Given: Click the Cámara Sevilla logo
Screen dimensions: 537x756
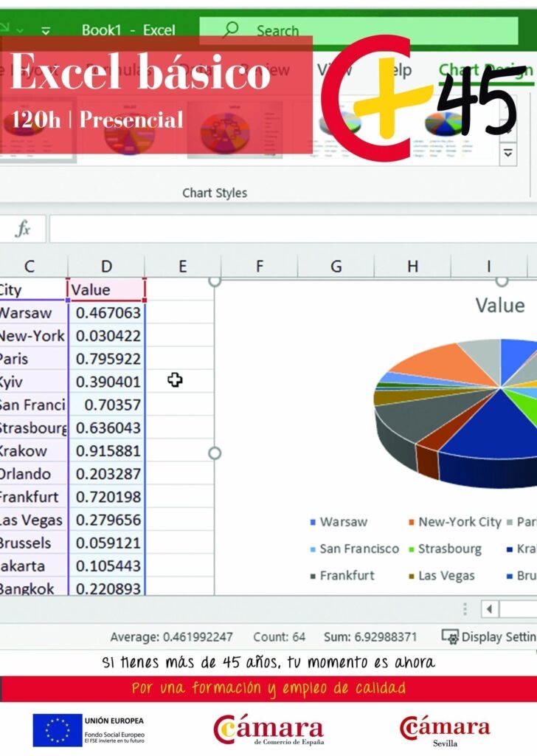Looking at the screenshot, I should coord(444,729).
